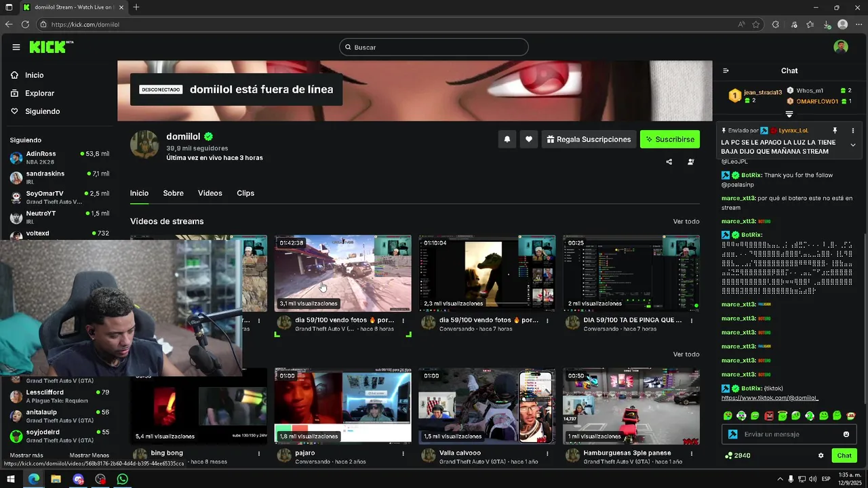Open sandraskins channel in sidebar

click(60, 177)
